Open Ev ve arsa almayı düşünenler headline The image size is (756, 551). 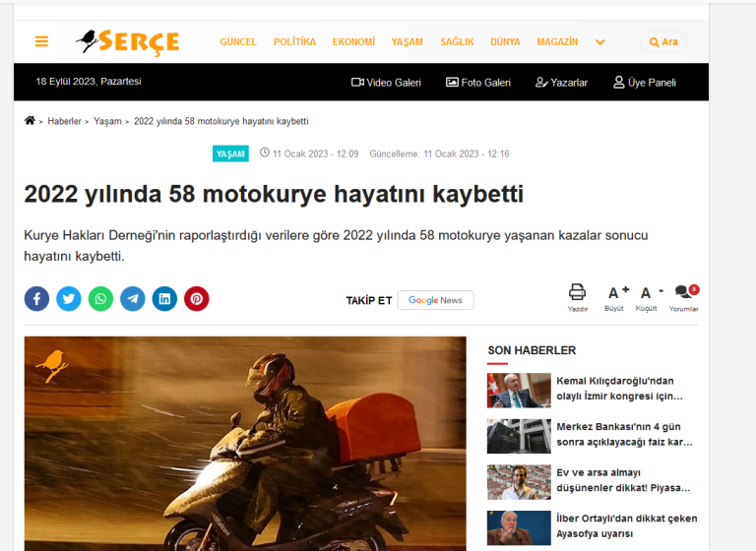click(623, 480)
